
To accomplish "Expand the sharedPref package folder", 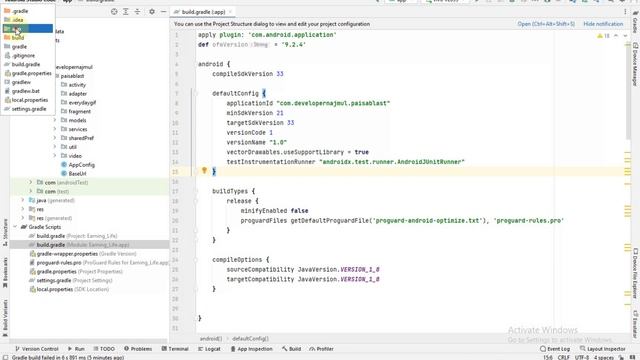I will tap(55, 138).
